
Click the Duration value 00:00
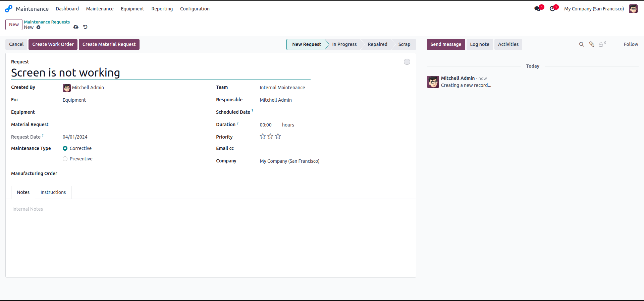(266, 125)
